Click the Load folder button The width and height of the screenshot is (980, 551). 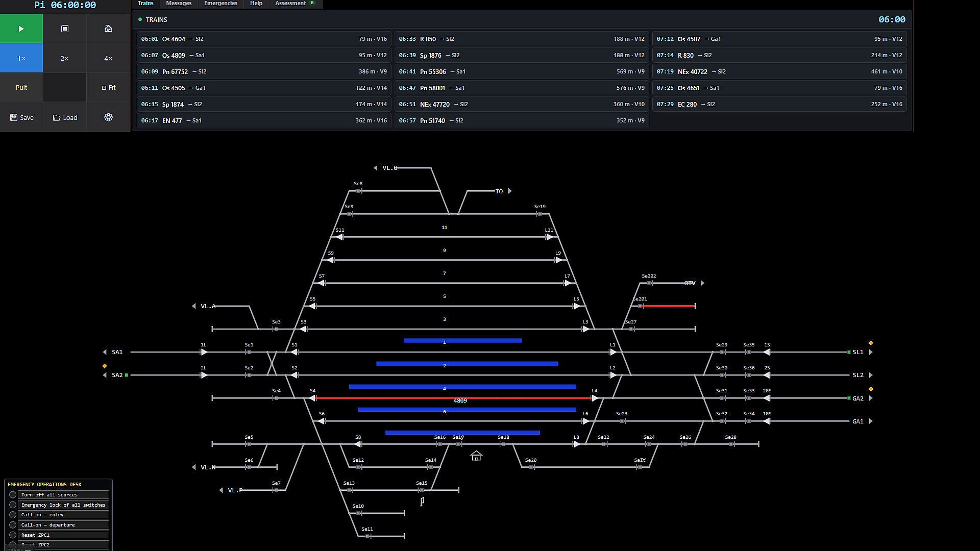tap(65, 117)
